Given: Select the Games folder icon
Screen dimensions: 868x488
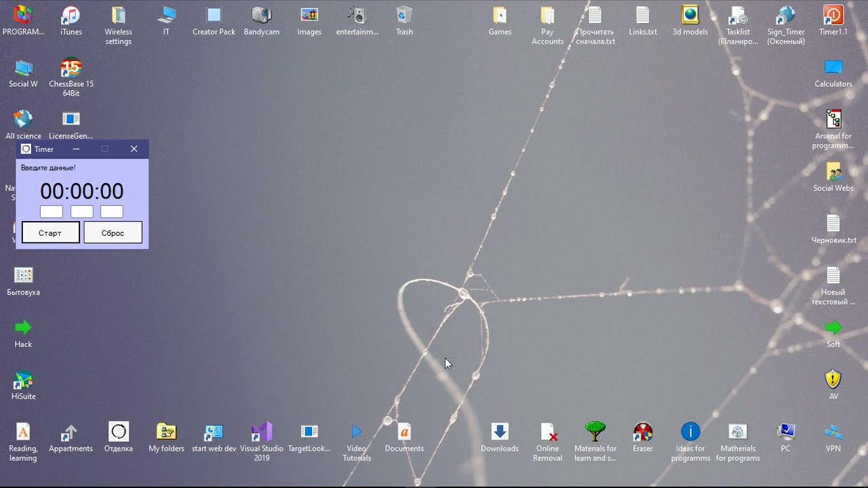Looking at the screenshot, I should [x=500, y=15].
